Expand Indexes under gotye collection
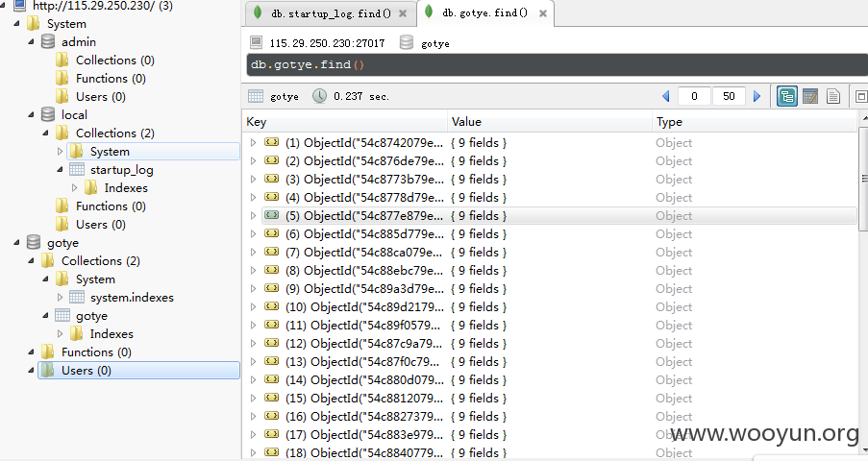Image resolution: width=868 pixels, height=461 pixels. tap(60, 333)
